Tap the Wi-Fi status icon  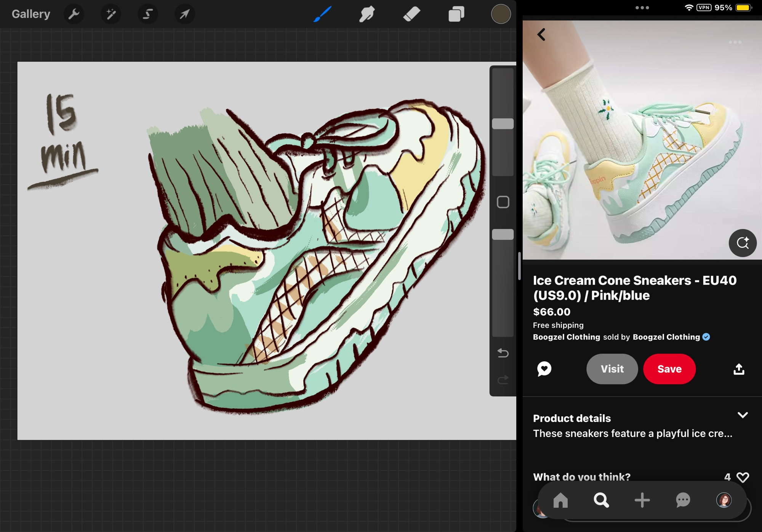(x=688, y=8)
